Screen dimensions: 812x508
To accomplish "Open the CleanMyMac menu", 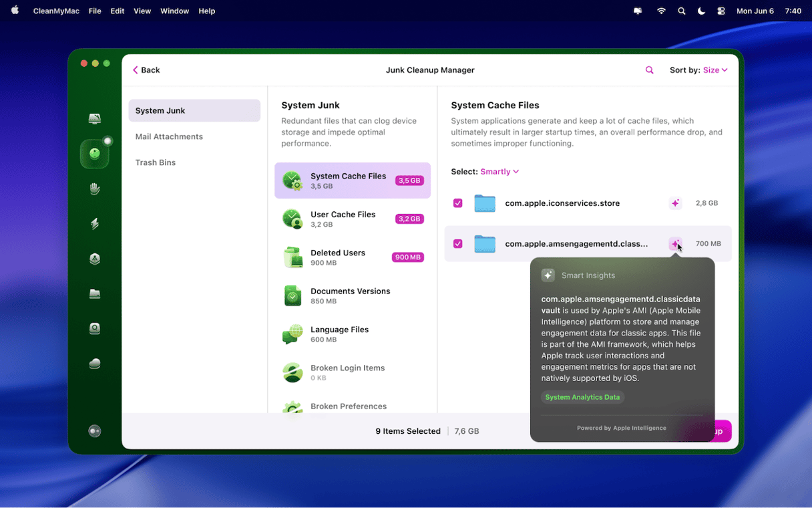I will coord(56,11).
